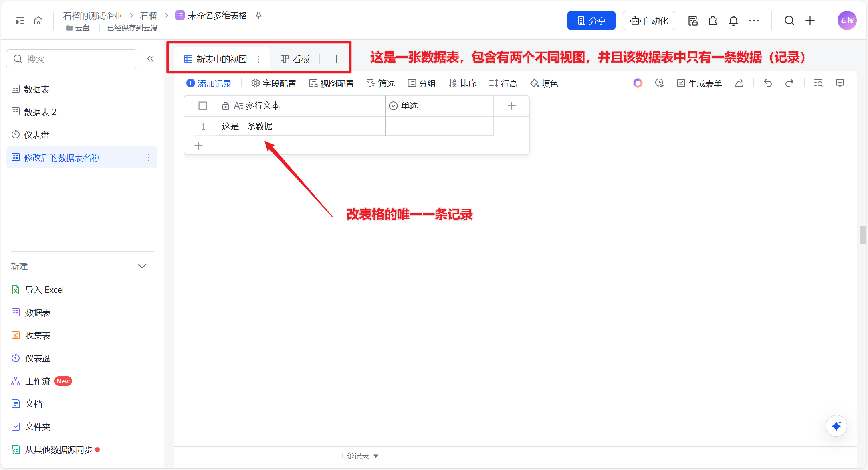Click the history clock icon in toolbar

click(659, 83)
